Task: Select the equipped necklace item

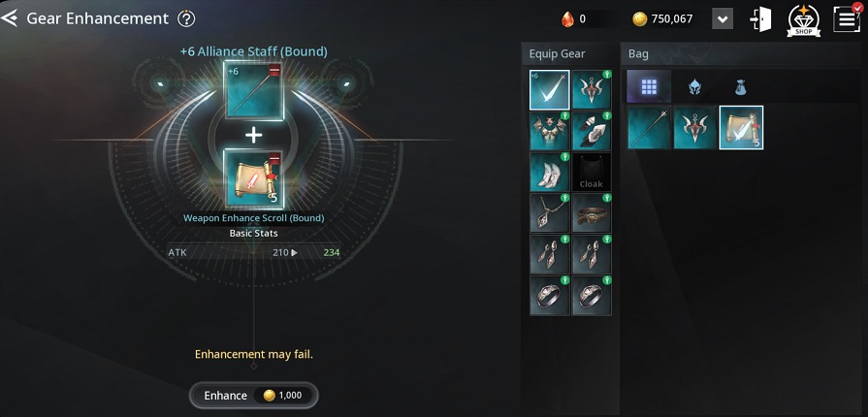Action: (550, 213)
